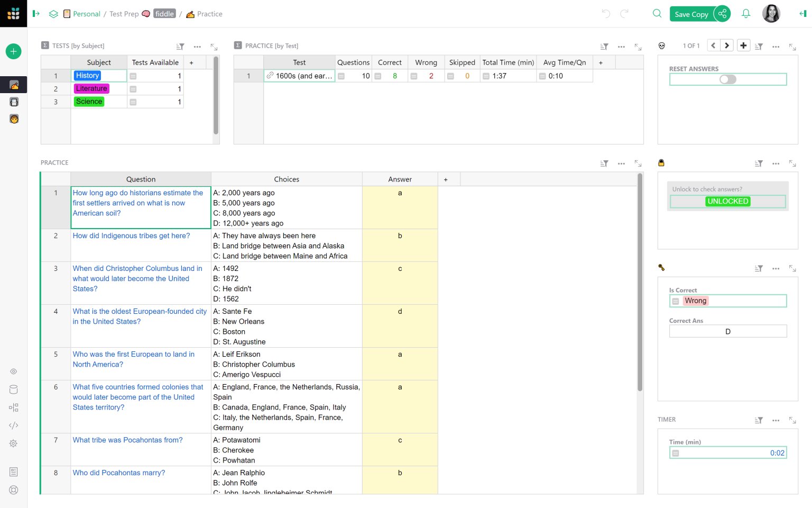Click the History subject color tag
The height and width of the screenshot is (508, 812).
pos(87,76)
